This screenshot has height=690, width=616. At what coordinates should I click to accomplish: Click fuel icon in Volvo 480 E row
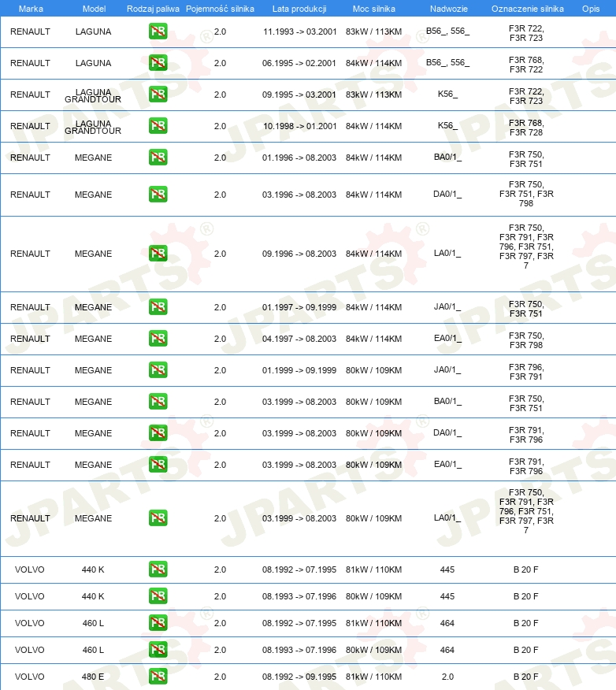click(x=158, y=677)
